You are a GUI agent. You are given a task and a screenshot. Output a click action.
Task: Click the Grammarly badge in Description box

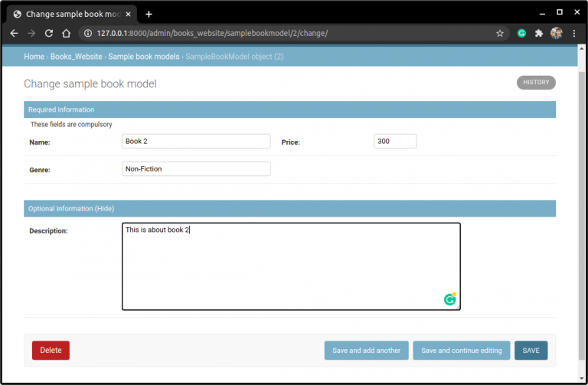tap(450, 299)
